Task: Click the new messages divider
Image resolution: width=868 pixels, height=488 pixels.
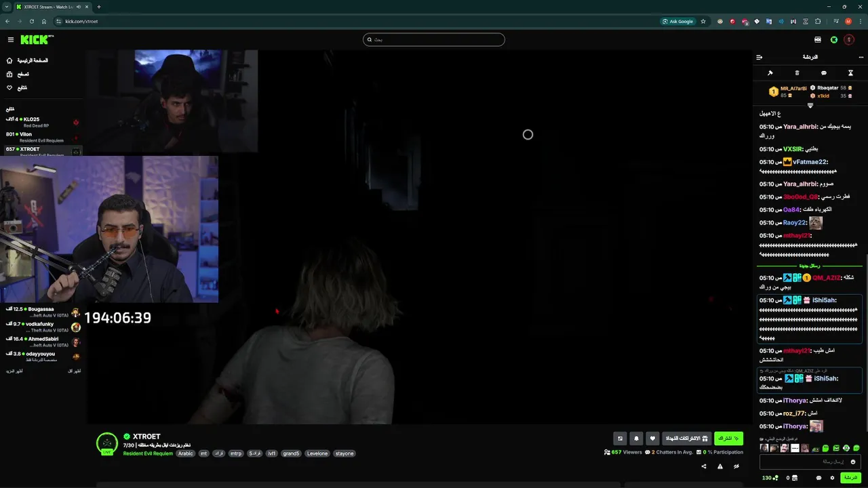Action: [x=810, y=266]
